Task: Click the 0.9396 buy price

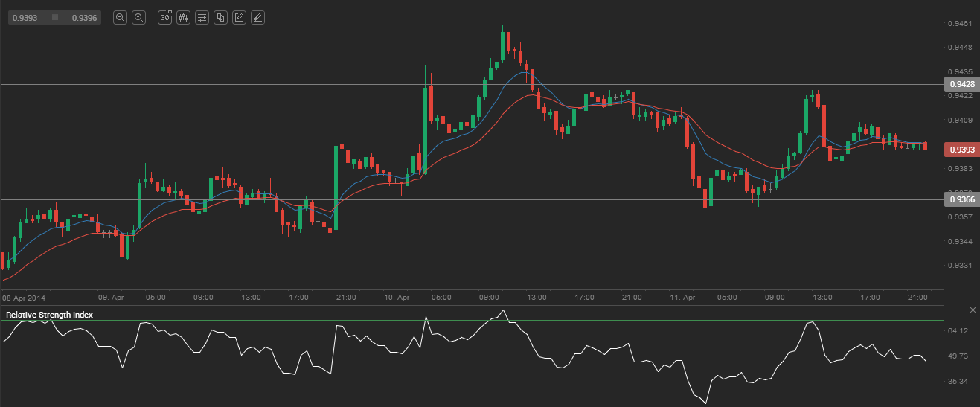Action: 84,18
